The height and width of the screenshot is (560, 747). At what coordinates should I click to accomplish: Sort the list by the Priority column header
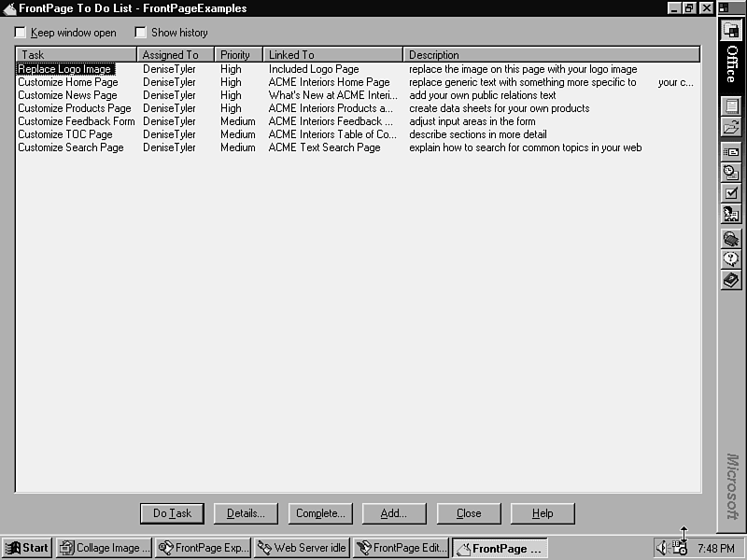click(239, 55)
